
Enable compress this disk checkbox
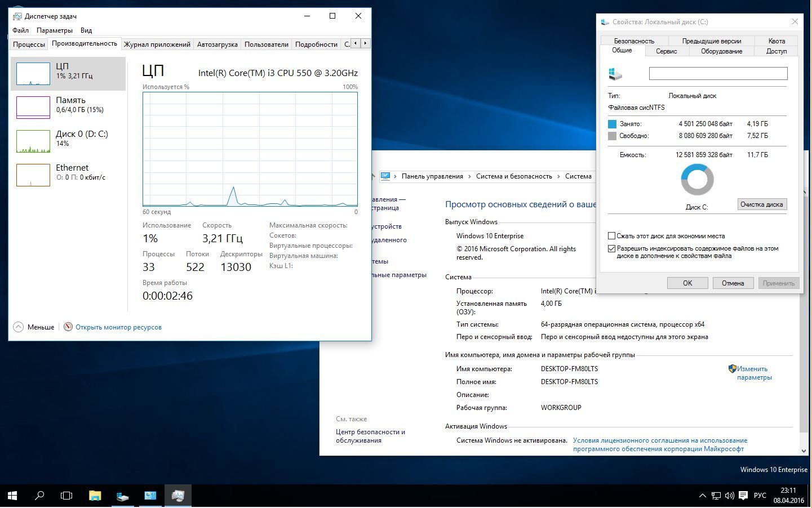611,236
